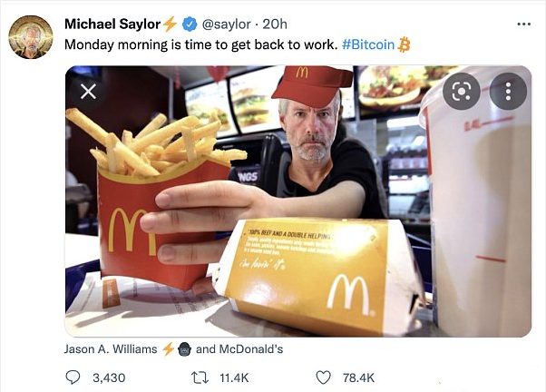Click the 11.4K retweets count
546x392 pixels.
pos(234,377)
